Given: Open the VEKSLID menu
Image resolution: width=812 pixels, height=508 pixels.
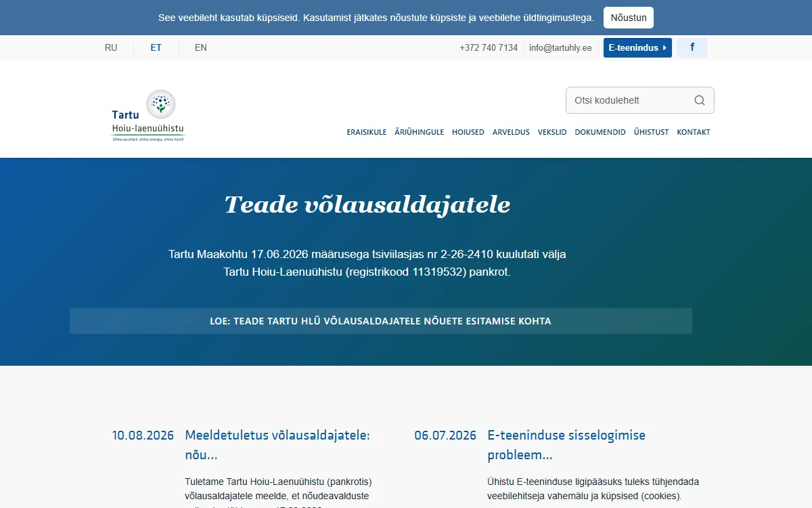Looking at the screenshot, I should tap(552, 132).
